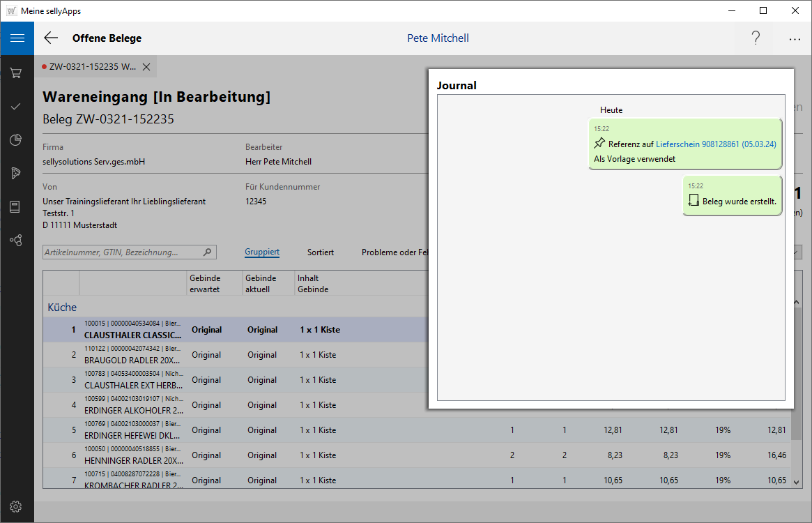Click the Pete Mitchell user name
The height and width of the screenshot is (523, 812).
(x=438, y=38)
